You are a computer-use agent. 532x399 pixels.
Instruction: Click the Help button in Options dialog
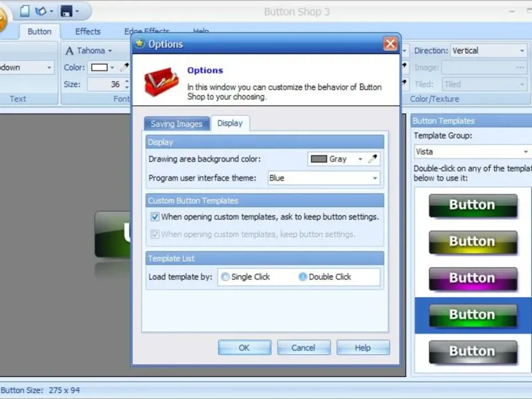pyautogui.click(x=362, y=347)
